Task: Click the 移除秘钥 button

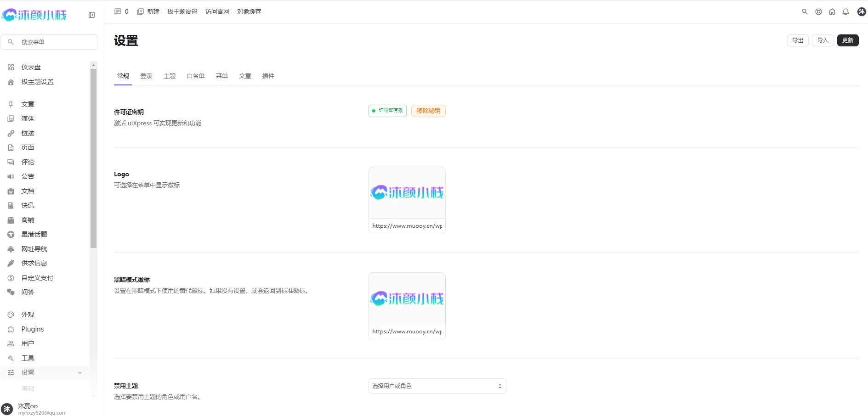Action: click(428, 111)
